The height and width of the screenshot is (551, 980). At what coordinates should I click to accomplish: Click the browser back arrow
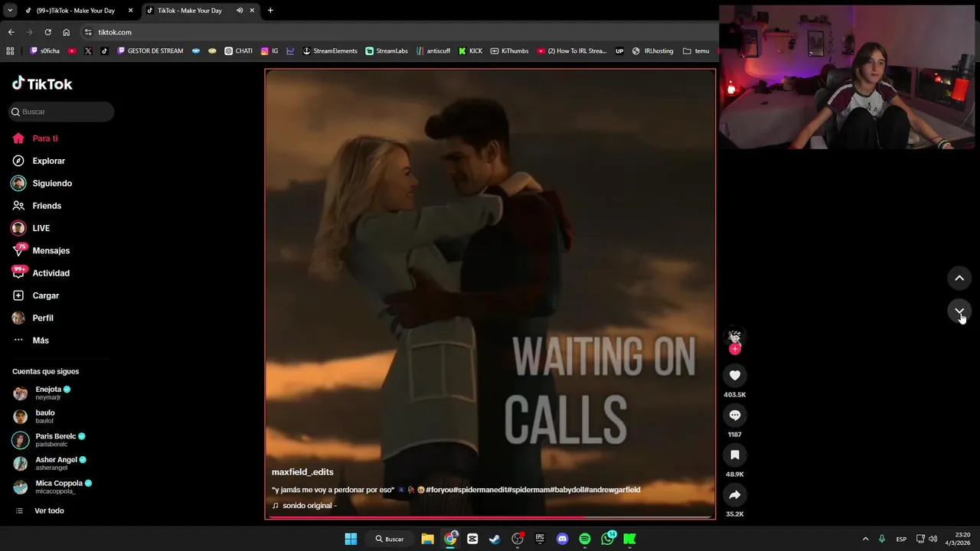tap(11, 32)
